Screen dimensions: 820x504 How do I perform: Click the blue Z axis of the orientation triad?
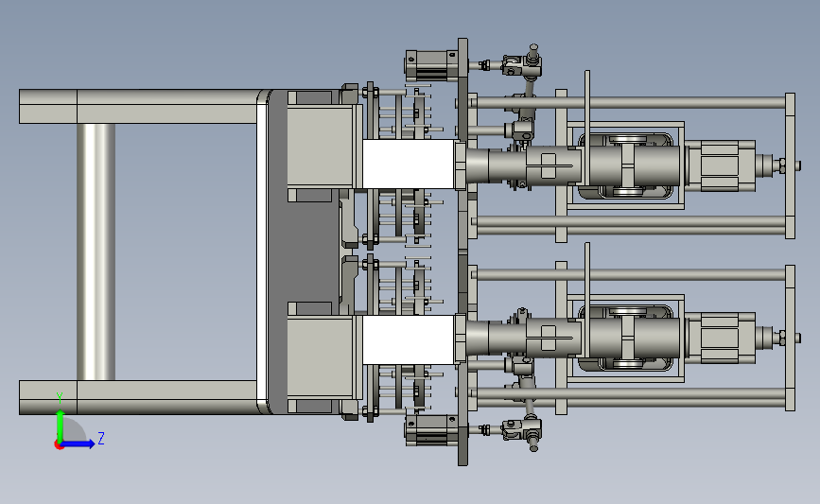(78, 444)
